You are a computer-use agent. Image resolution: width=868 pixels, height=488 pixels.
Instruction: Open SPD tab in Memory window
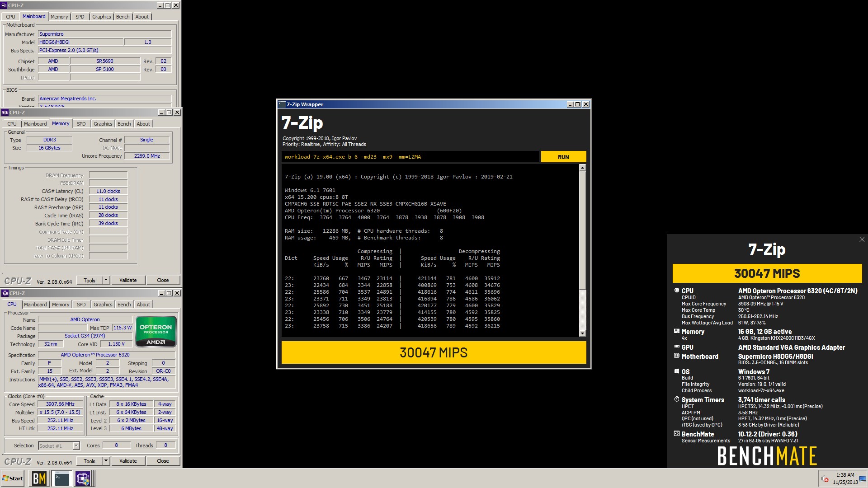coord(81,124)
